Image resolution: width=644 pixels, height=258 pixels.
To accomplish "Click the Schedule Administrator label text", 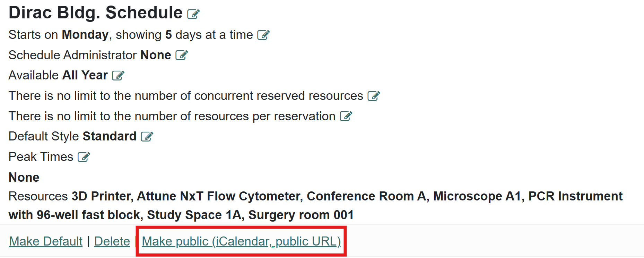I will tap(72, 55).
